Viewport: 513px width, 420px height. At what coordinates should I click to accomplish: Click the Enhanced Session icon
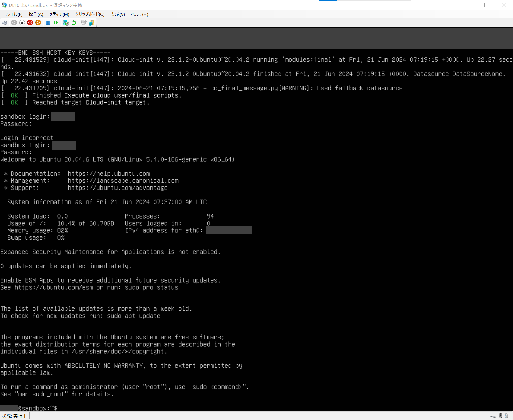[84, 23]
